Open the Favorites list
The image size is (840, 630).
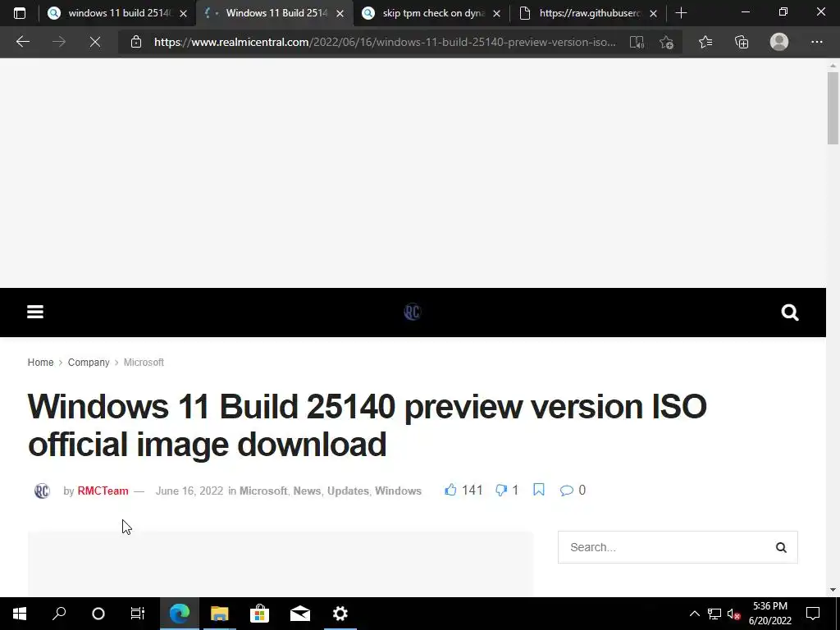[705, 42]
